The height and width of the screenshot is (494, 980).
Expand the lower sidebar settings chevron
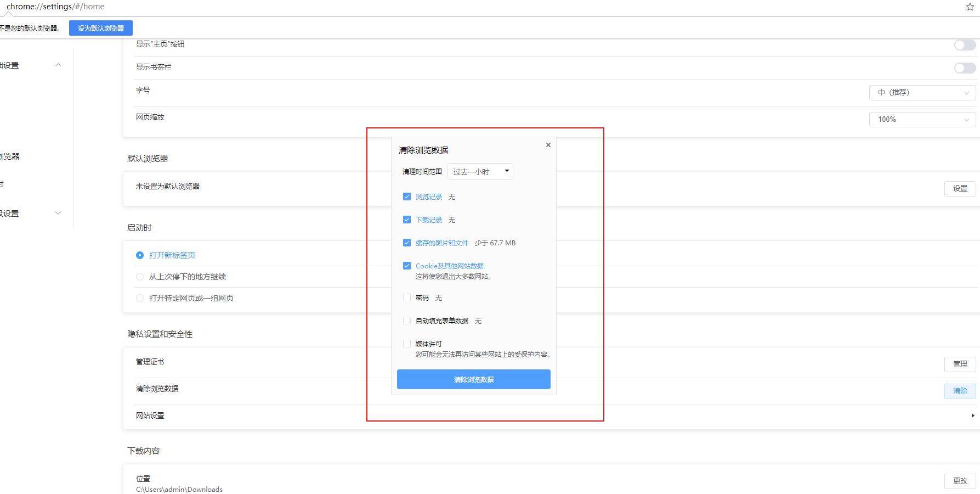[x=58, y=213]
